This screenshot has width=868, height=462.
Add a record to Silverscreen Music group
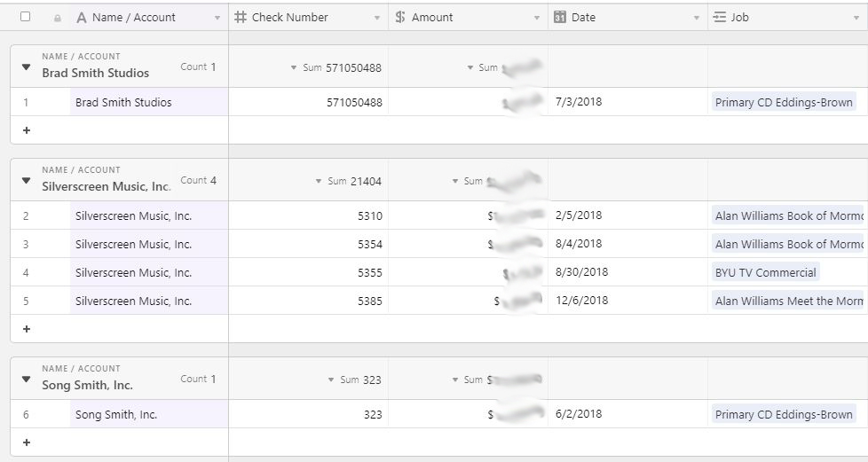click(x=26, y=329)
